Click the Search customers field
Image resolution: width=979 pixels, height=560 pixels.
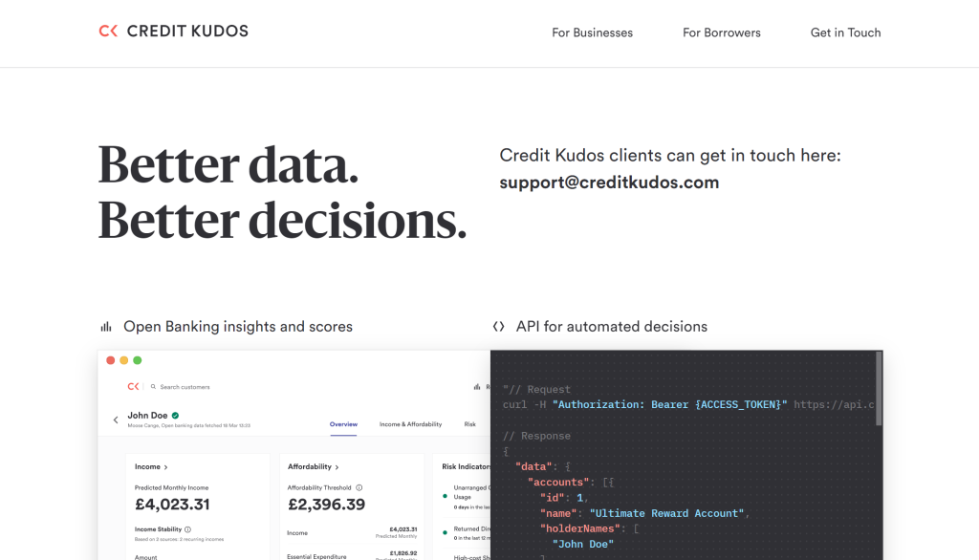(185, 387)
